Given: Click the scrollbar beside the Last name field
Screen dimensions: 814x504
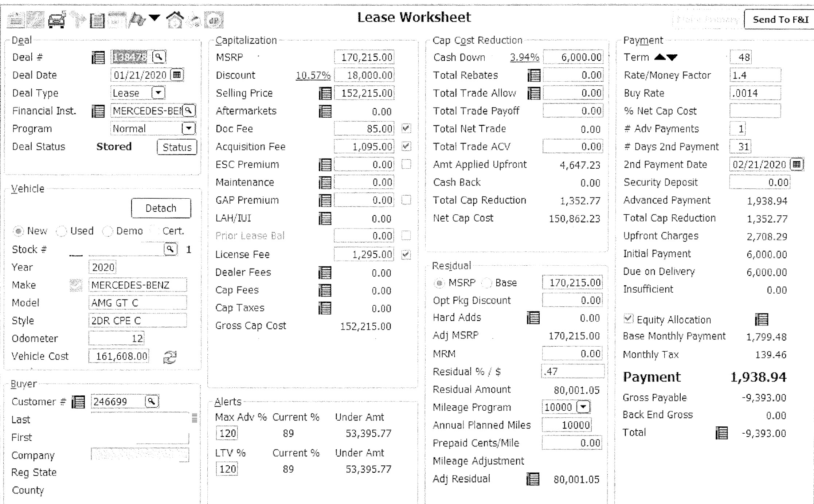Looking at the screenshot, I should coord(195,418).
